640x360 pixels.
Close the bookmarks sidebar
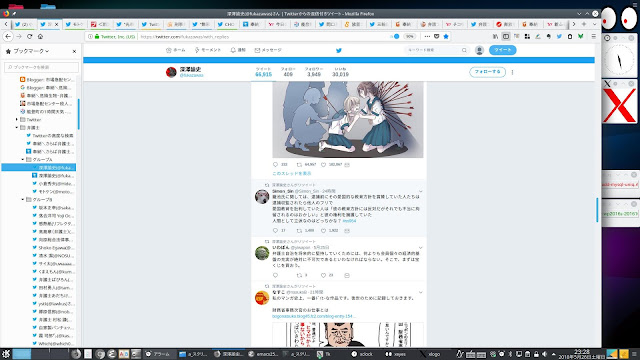[74, 51]
